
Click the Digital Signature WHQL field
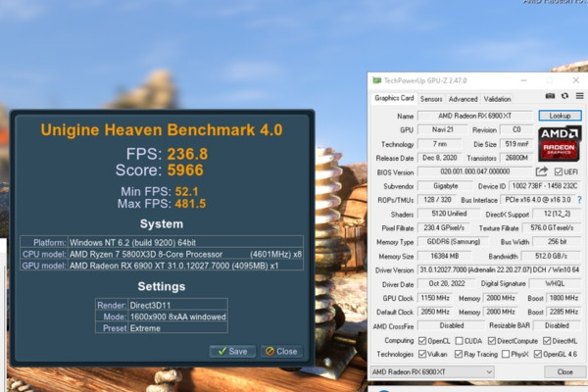(x=555, y=283)
